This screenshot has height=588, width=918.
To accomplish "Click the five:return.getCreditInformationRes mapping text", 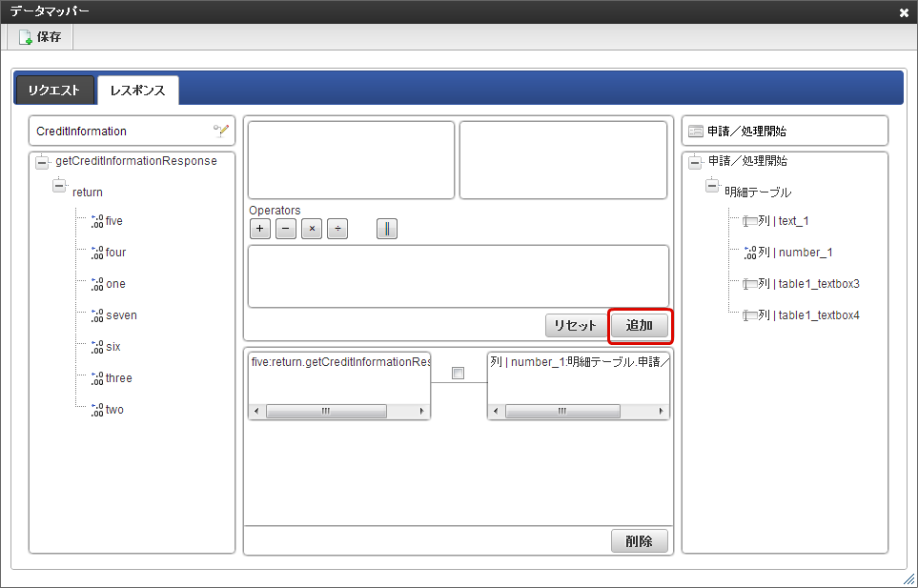I will click(x=340, y=362).
